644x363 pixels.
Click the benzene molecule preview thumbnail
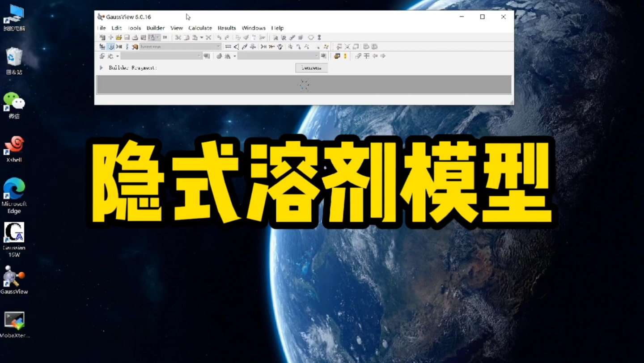(x=304, y=84)
